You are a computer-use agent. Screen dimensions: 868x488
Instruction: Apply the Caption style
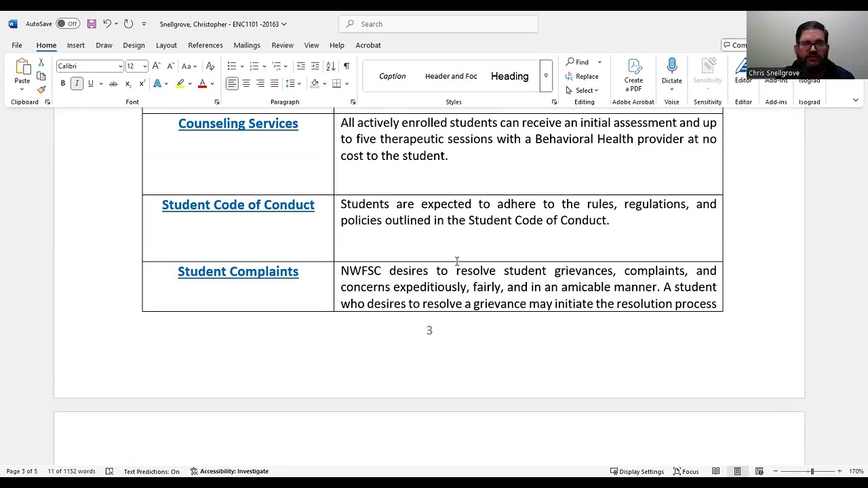tap(392, 76)
